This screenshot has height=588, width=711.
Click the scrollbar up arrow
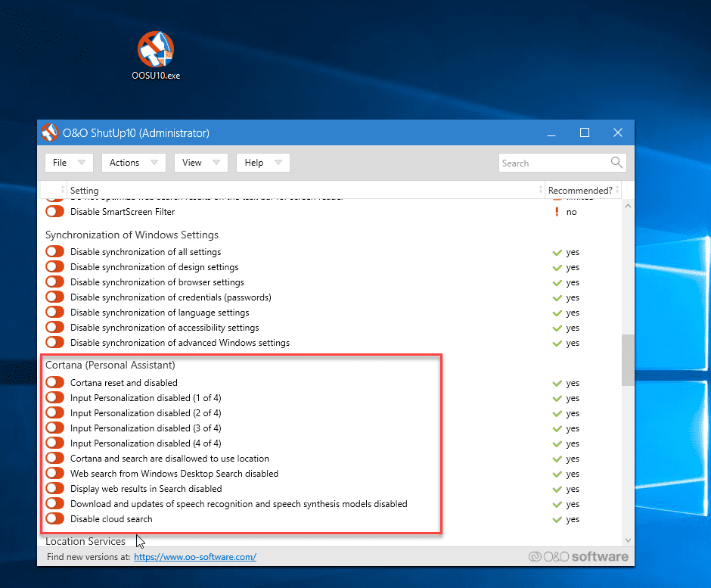pyautogui.click(x=628, y=206)
